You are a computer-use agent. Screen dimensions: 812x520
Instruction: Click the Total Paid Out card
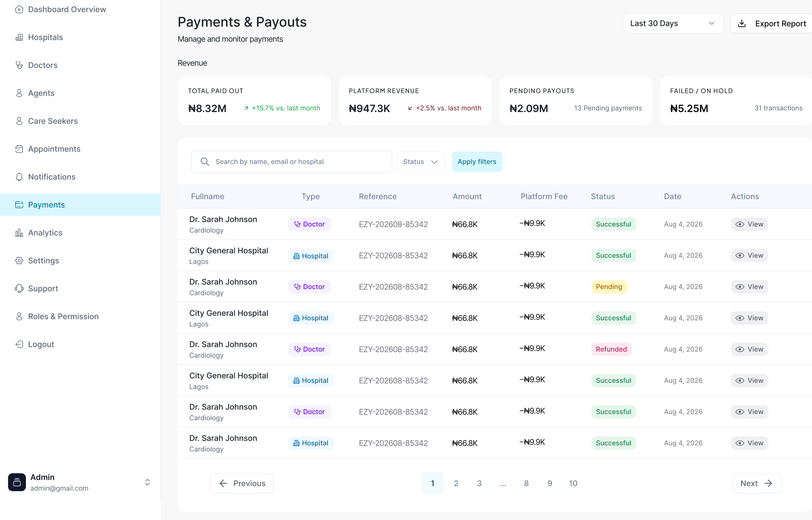[x=255, y=100]
